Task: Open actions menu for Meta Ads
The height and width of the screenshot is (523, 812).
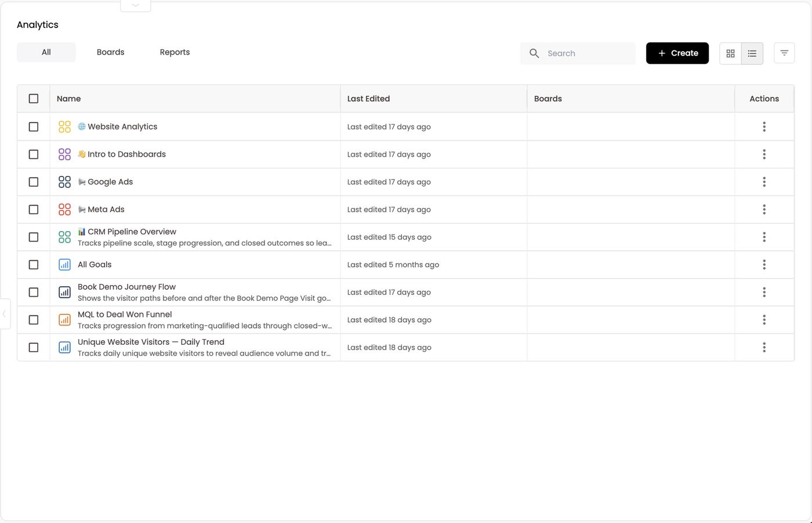Action: click(x=764, y=210)
